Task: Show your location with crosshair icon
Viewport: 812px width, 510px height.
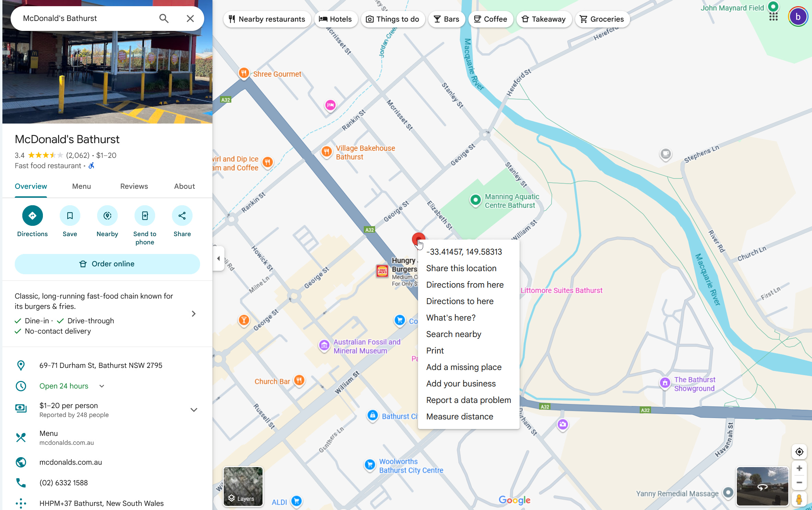Action: click(x=799, y=452)
